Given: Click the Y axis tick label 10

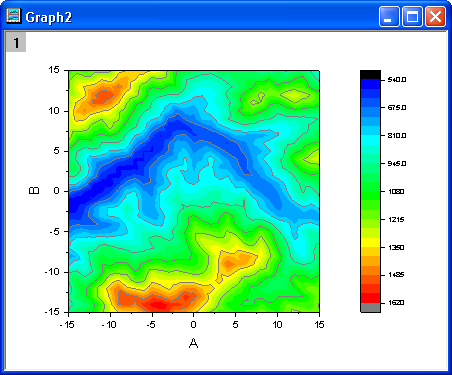Looking at the screenshot, I should pyautogui.click(x=54, y=111).
